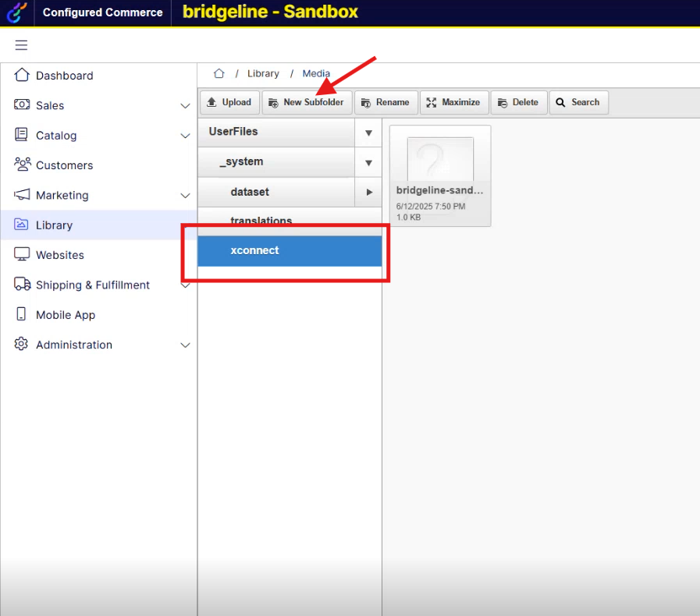This screenshot has width=700, height=616.
Task: Click Configured Commerce header title
Action: click(103, 12)
